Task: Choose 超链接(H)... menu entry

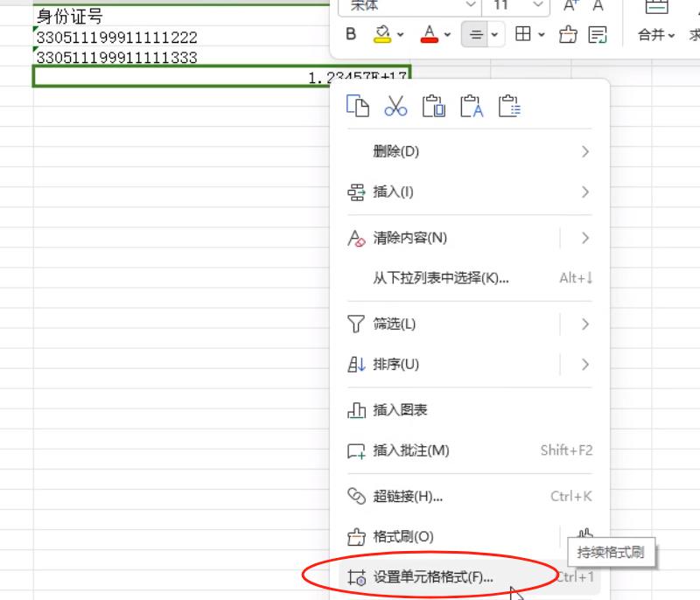Action: [x=470, y=496]
